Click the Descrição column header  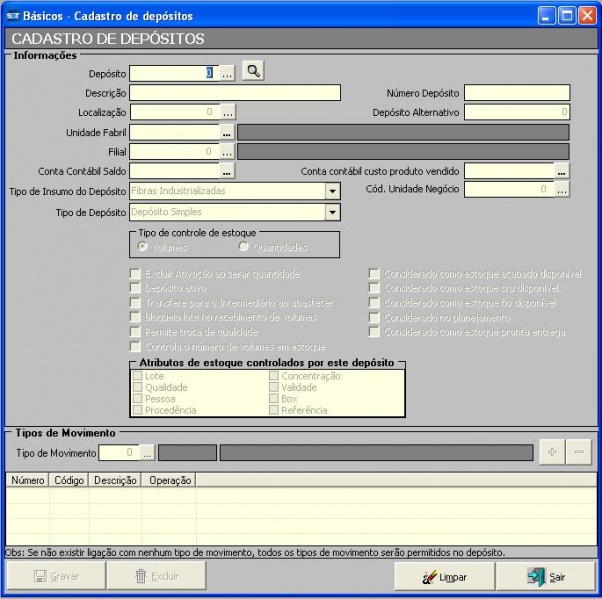[x=115, y=480]
